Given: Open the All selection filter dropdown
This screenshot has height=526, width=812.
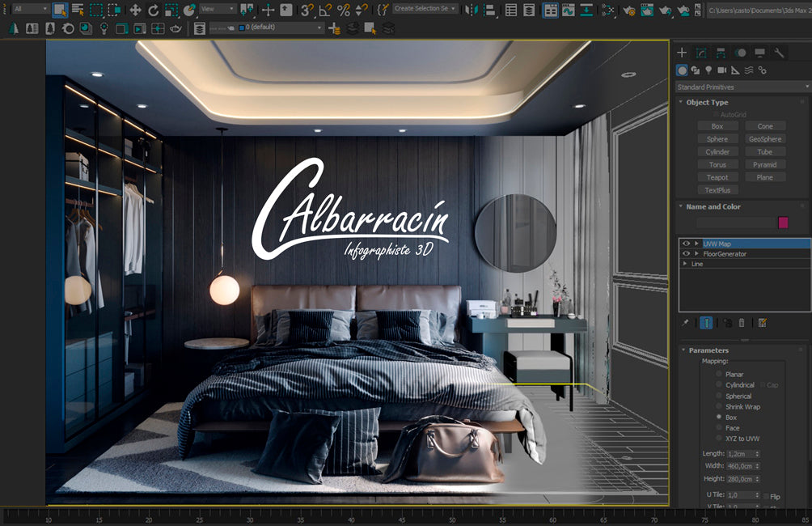Looking at the screenshot, I should [30, 9].
